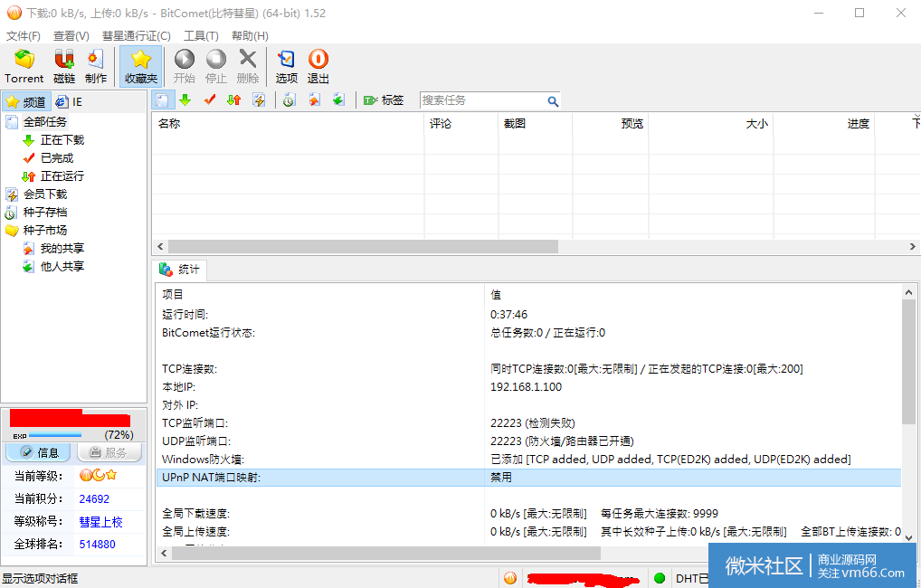The image size is (921, 588).
Task: Click the search magnifier icon
Action: coord(553,101)
